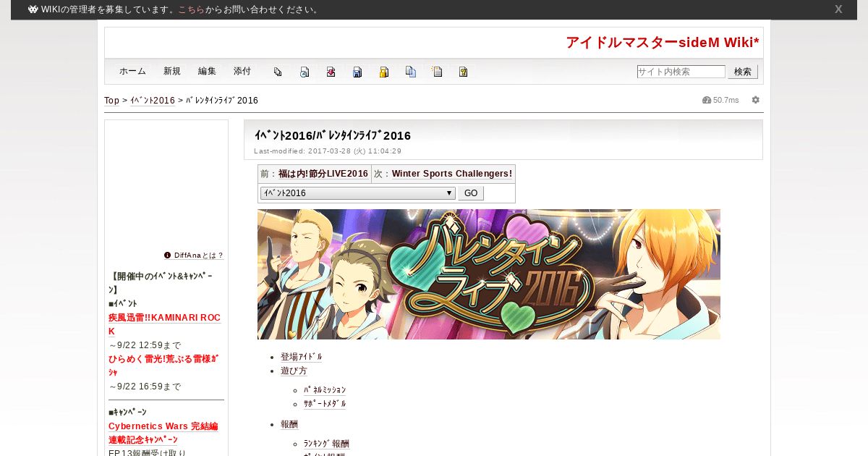868x456 pixels.
Task: Click the page-with-clock history icon
Action: coord(305,72)
